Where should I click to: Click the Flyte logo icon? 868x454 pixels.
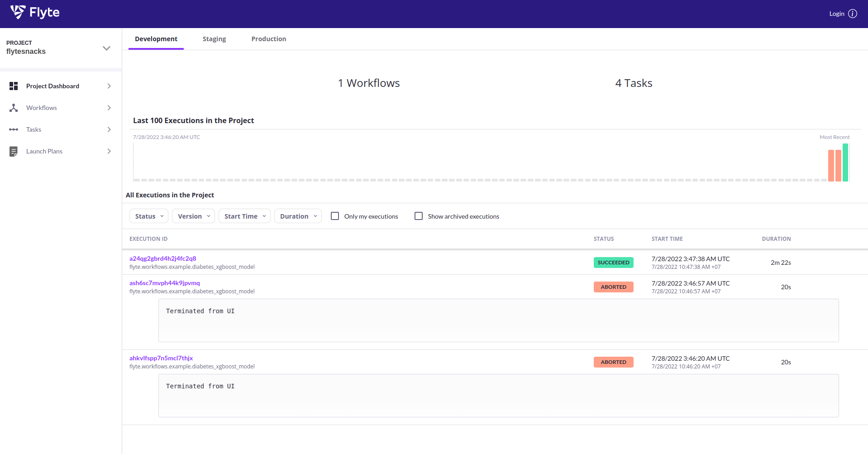click(x=17, y=13)
